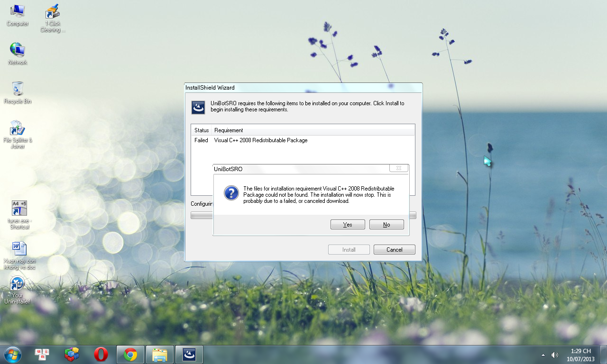
Task: Click the InstallShield taskbar button
Action: pyautogui.click(x=189, y=354)
